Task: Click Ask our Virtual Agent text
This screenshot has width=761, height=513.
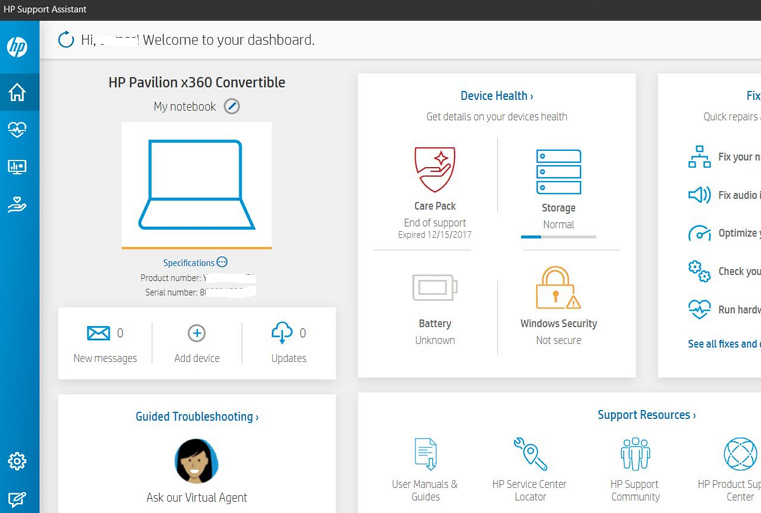Action: [197, 497]
